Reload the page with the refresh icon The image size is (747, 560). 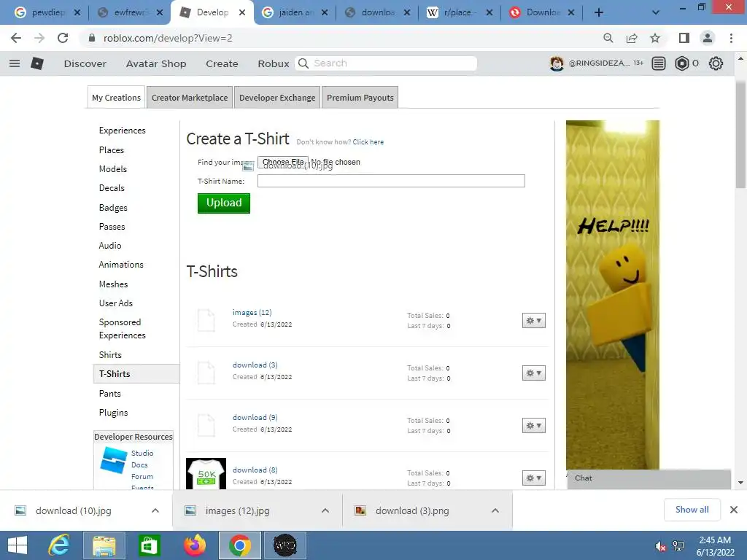[x=63, y=38]
